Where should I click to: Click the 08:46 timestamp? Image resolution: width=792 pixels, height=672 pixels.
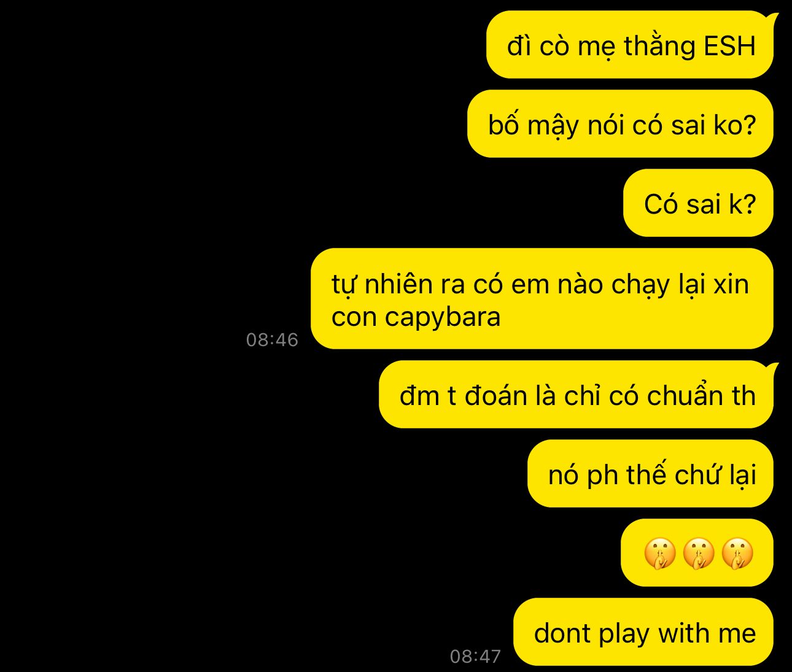click(272, 339)
